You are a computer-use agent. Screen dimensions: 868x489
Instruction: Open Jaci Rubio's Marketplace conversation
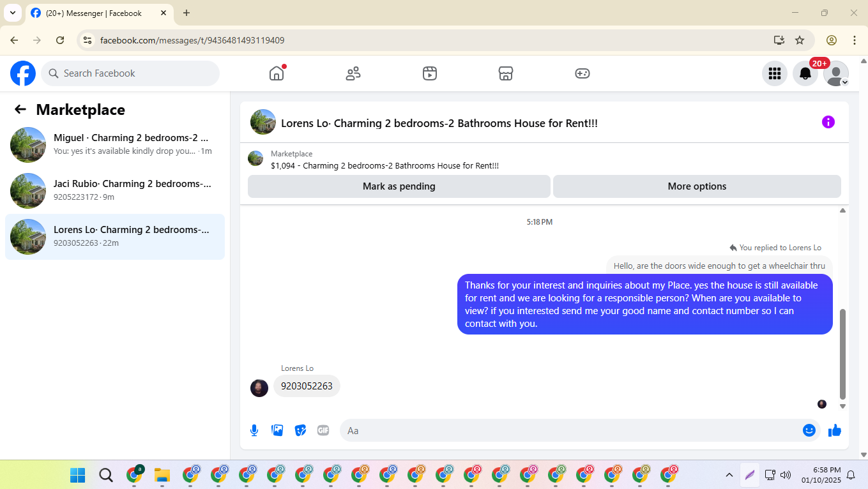(x=115, y=191)
